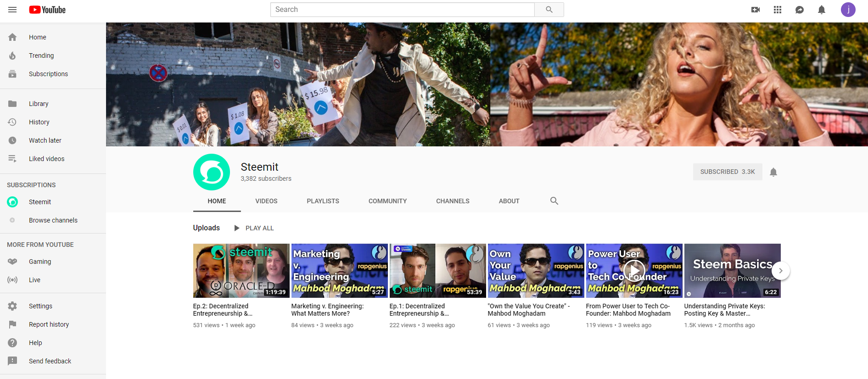Show next uploads with the arrow
This screenshot has height=379, width=868.
(x=780, y=271)
